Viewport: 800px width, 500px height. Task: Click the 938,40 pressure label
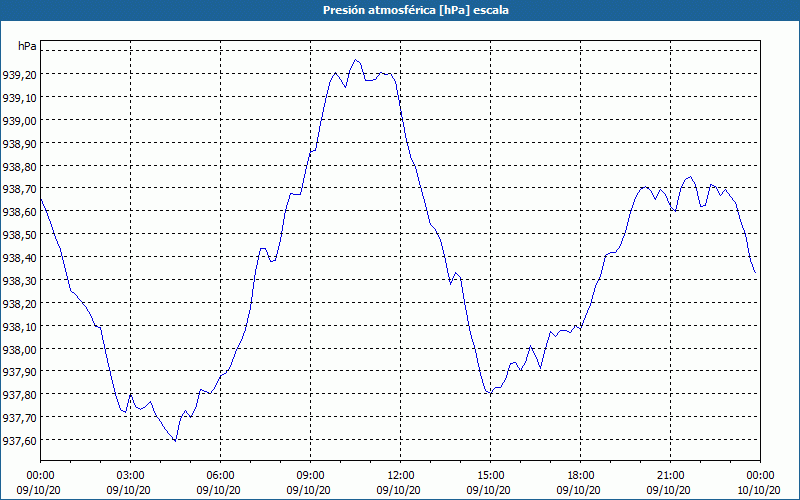(x=19, y=258)
